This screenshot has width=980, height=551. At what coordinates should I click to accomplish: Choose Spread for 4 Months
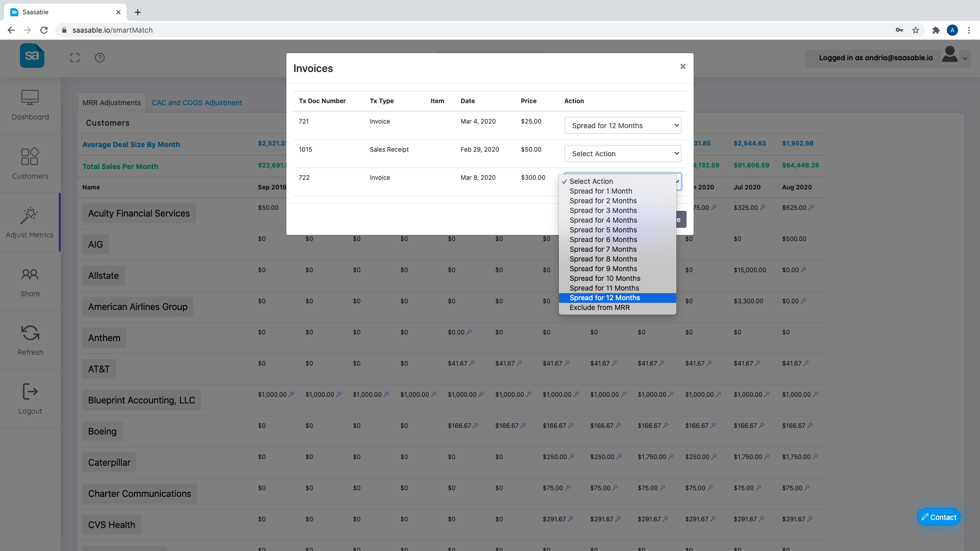(x=618, y=220)
